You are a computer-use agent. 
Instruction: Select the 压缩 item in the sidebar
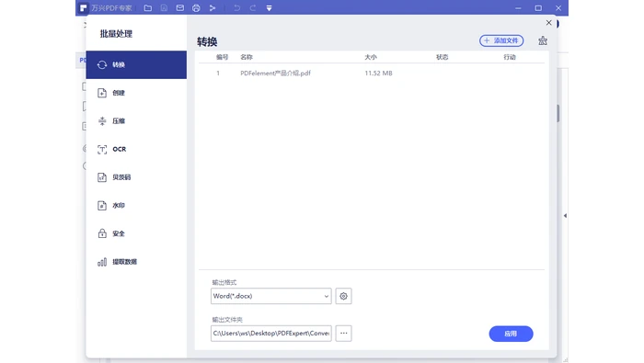coord(136,121)
